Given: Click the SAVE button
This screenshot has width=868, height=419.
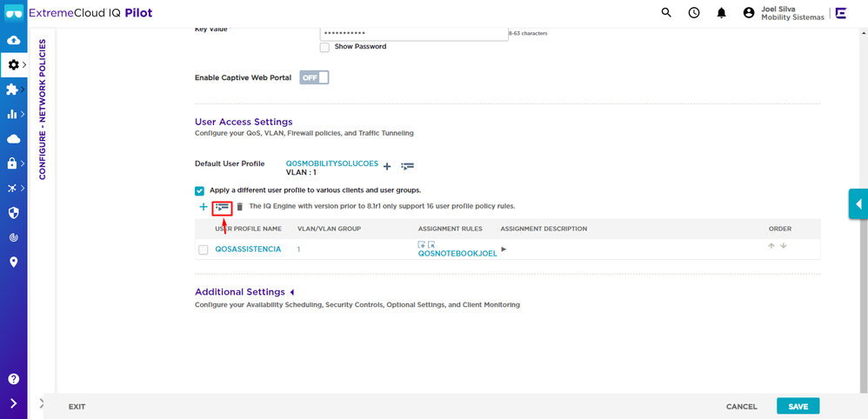Looking at the screenshot, I should (x=798, y=406).
